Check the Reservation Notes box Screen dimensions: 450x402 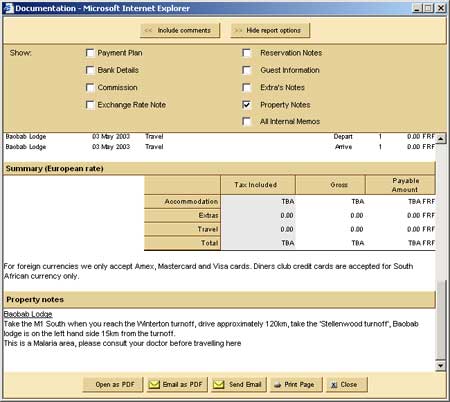[247, 53]
